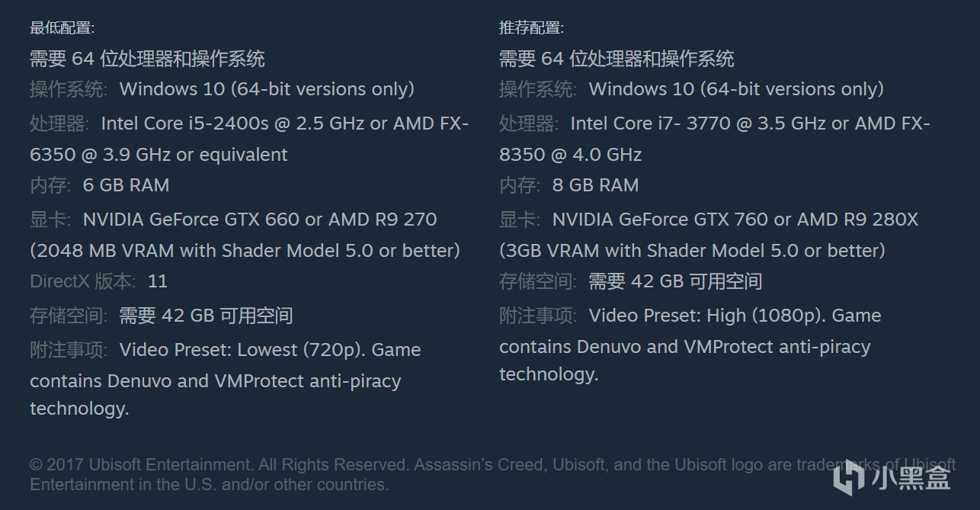Click the minimum Intel Core i5-2400s processor line
Screen dimensions: 980x510
pos(248,123)
